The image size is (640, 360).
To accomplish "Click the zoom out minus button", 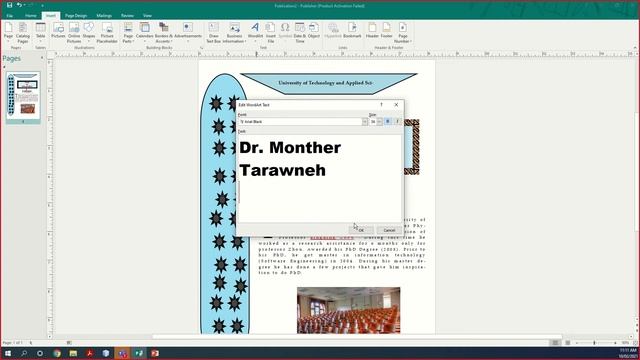I will (x=577, y=343).
